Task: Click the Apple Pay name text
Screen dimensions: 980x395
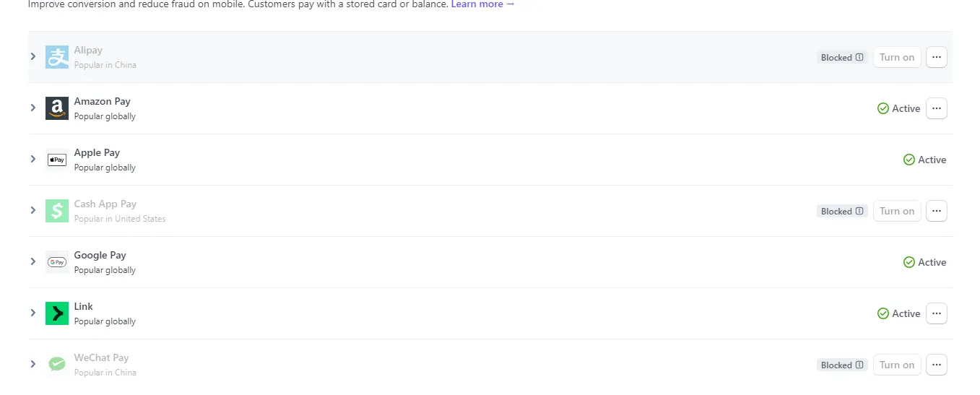Action: coord(97,152)
